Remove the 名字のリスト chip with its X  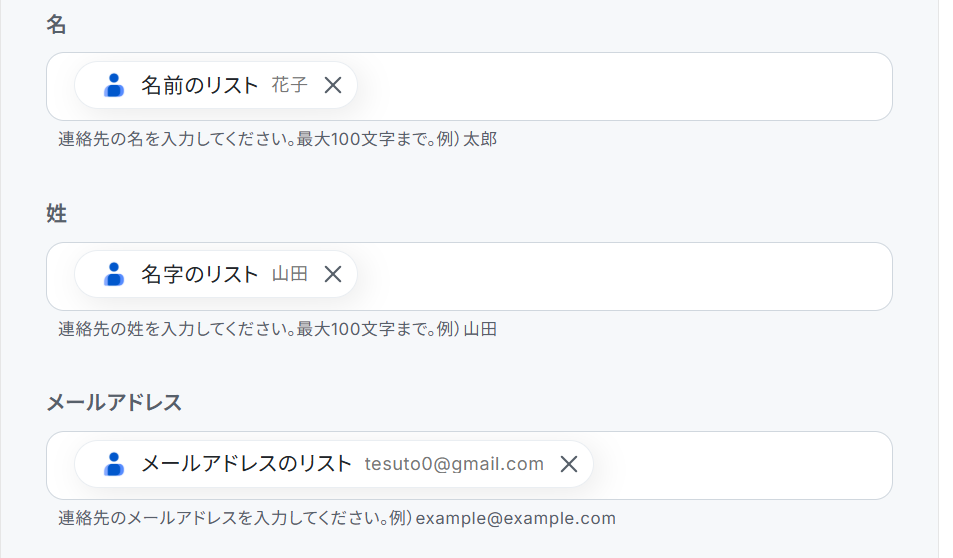(x=334, y=274)
